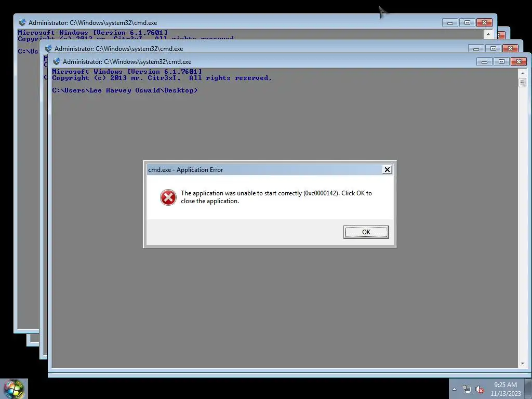Click the front cmd scrollbar thumb
Viewport: 532px width, 399px height.
tap(523, 83)
